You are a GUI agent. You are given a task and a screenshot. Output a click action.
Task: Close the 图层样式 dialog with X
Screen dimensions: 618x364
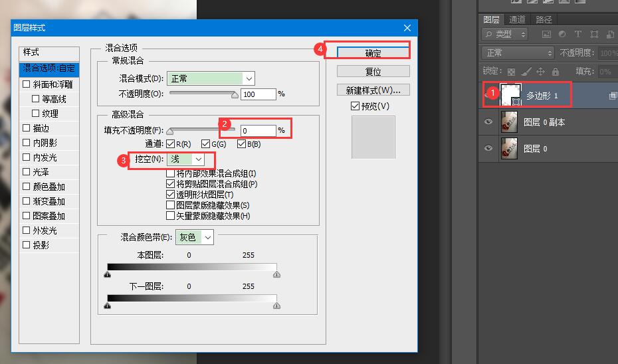click(x=407, y=28)
